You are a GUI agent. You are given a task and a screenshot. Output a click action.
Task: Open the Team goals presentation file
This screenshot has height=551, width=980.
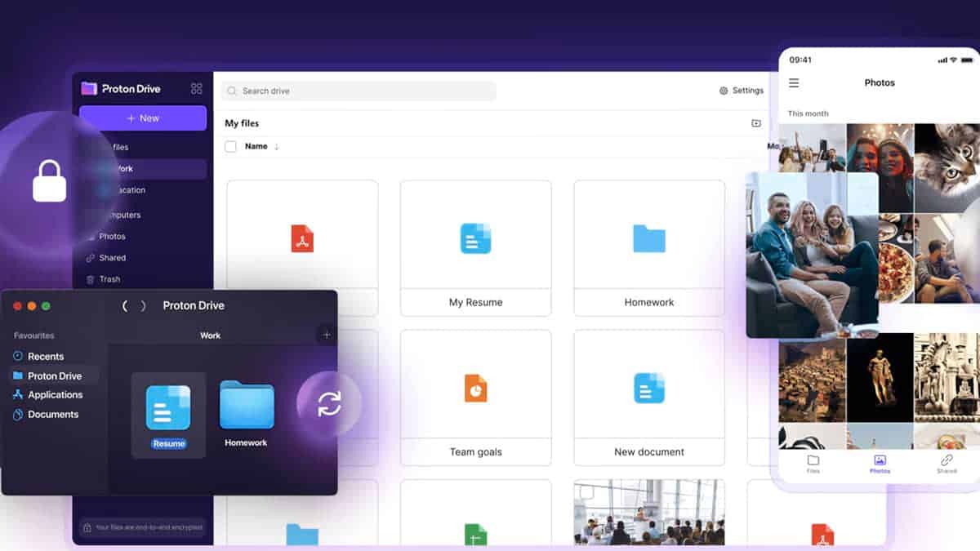tap(475, 398)
